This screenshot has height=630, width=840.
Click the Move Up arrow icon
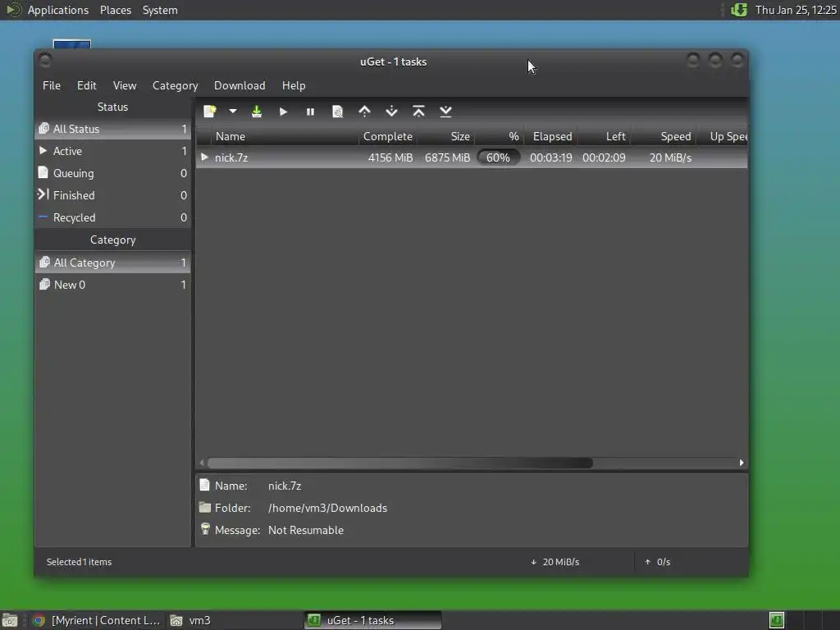coord(364,112)
